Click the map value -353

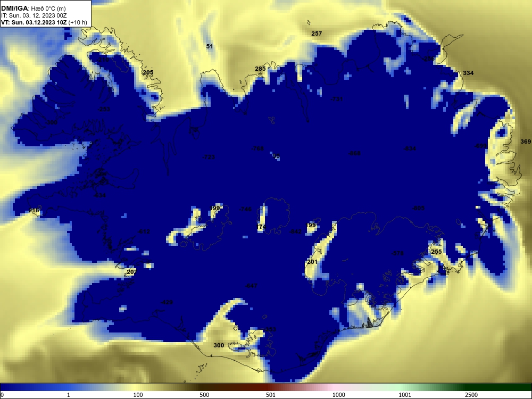pos(270,329)
